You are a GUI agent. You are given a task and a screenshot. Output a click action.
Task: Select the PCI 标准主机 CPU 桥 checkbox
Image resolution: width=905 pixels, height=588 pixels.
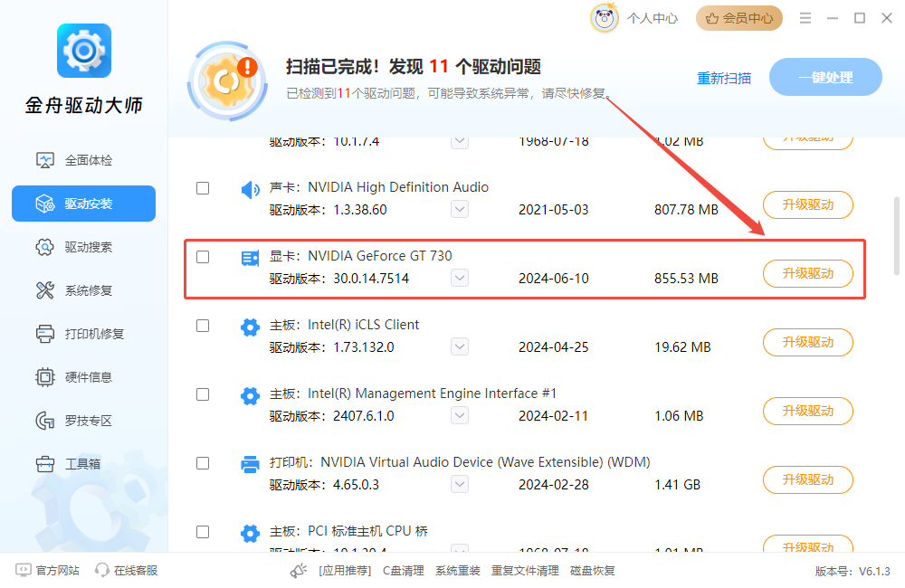(x=203, y=531)
